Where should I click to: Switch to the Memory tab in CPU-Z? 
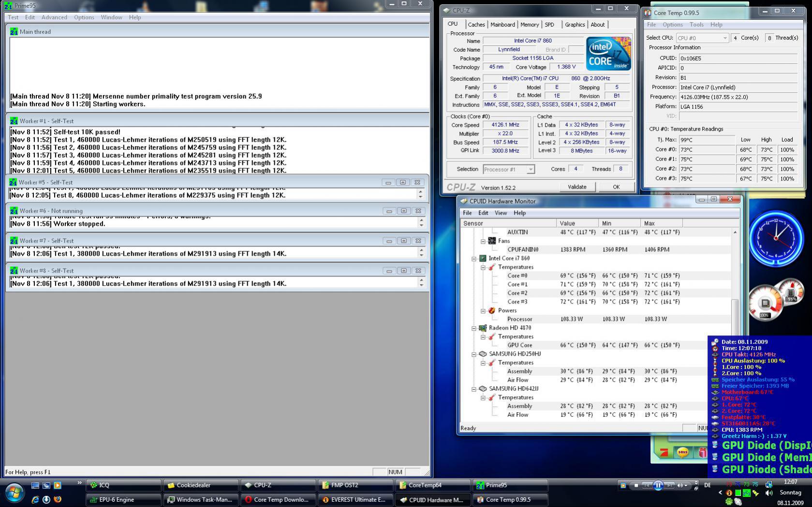tap(530, 25)
